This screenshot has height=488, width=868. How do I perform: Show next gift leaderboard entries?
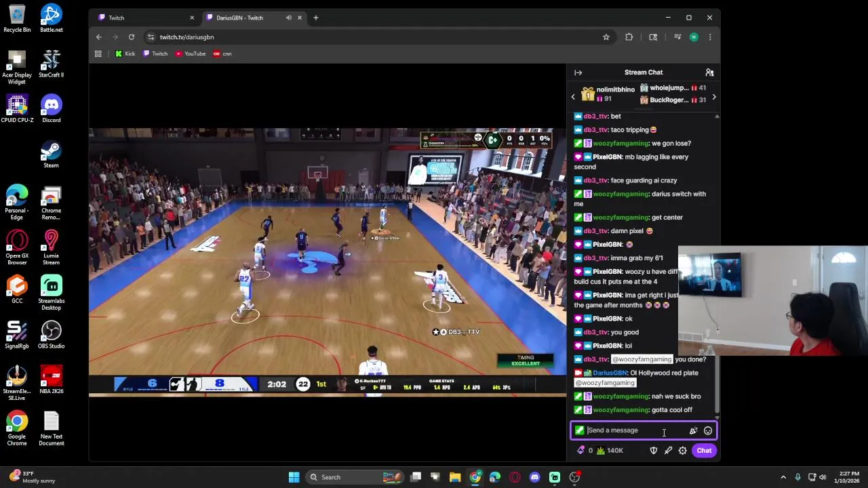714,97
